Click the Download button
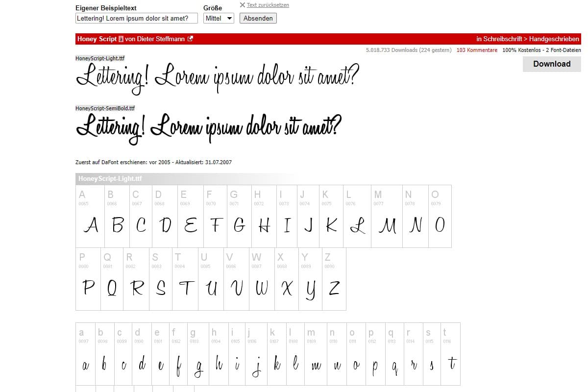 pos(552,64)
